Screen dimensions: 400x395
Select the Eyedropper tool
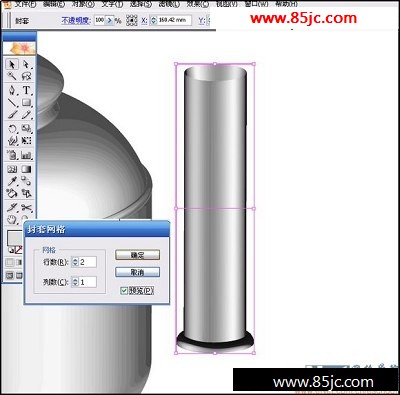coord(12,181)
